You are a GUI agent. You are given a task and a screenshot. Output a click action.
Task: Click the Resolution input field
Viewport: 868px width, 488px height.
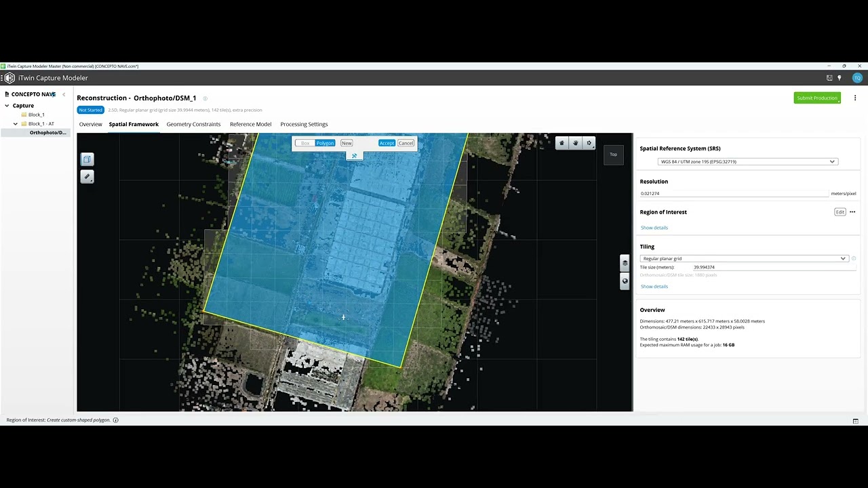pyautogui.click(x=734, y=194)
